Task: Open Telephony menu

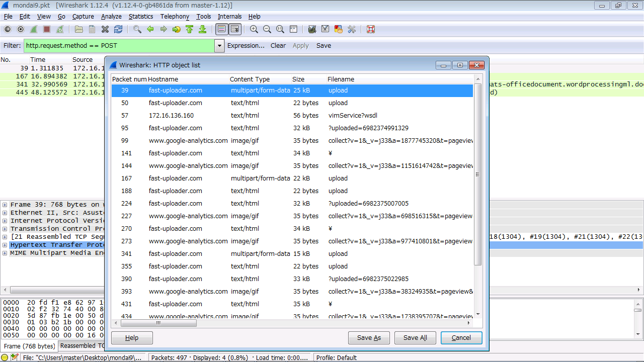Action: [x=175, y=16]
